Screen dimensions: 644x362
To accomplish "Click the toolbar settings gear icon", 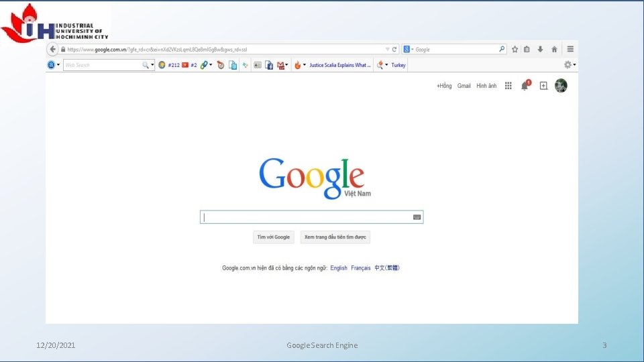I will tap(568, 64).
